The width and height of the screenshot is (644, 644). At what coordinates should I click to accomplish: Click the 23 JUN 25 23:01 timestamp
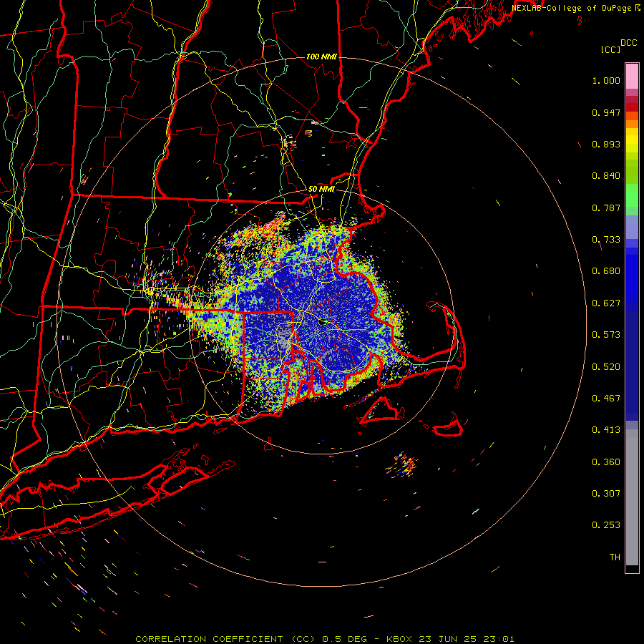point(467,639)
